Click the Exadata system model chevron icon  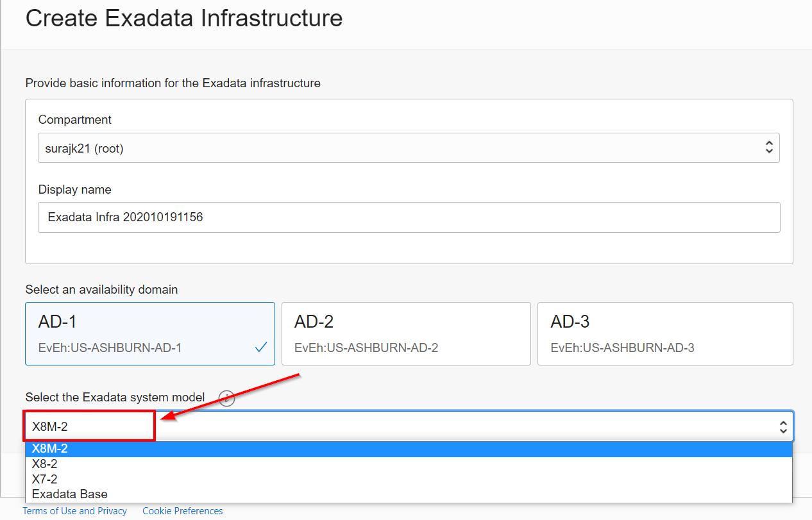783,426
